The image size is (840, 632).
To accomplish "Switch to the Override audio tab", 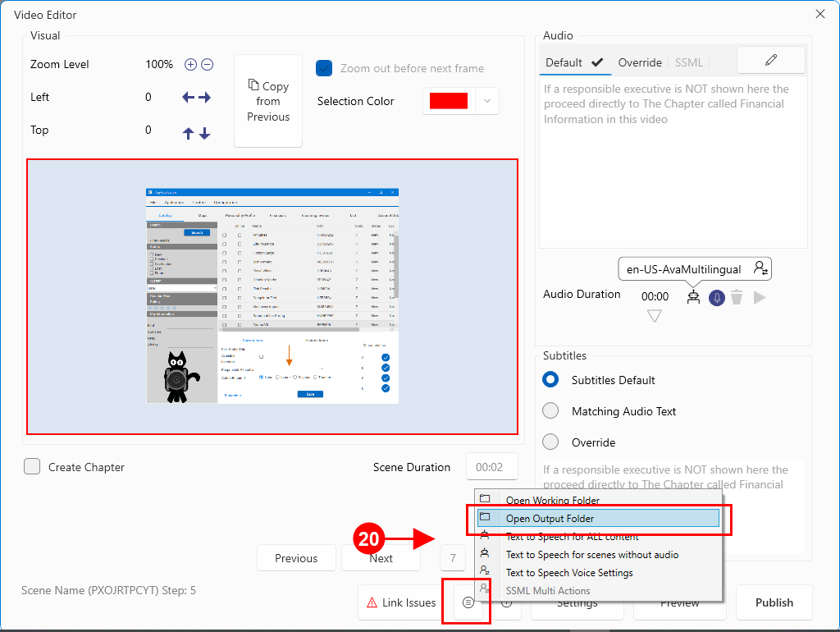I will click(640, 62).
